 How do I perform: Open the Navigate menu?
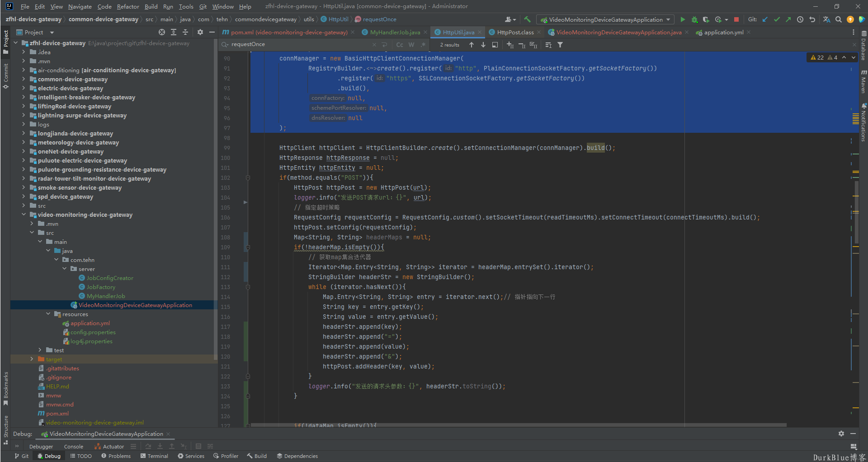pos(80,6)
